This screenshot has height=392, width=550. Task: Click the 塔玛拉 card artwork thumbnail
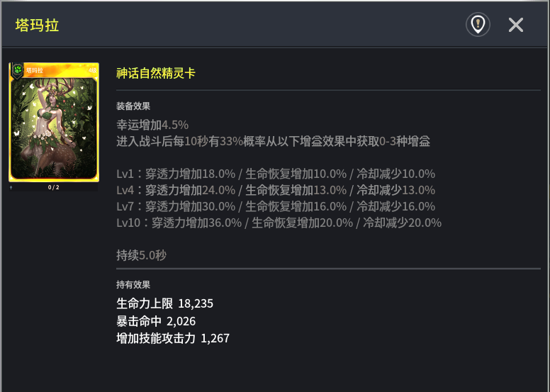point(54,128)
